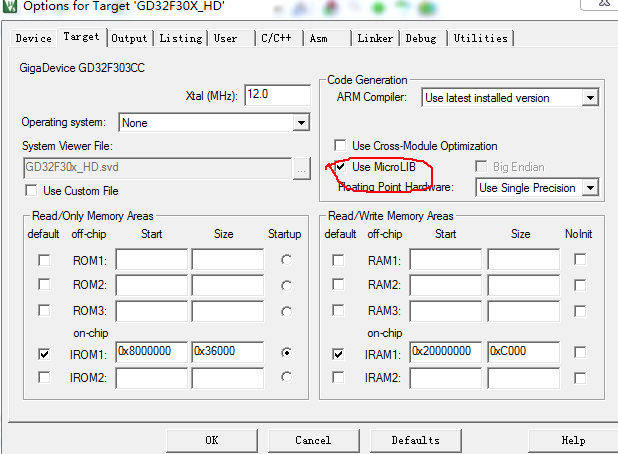The height and width of the screenshot is (454, 618).
Task: Click the RAM1 Start field
Action: 445,259
